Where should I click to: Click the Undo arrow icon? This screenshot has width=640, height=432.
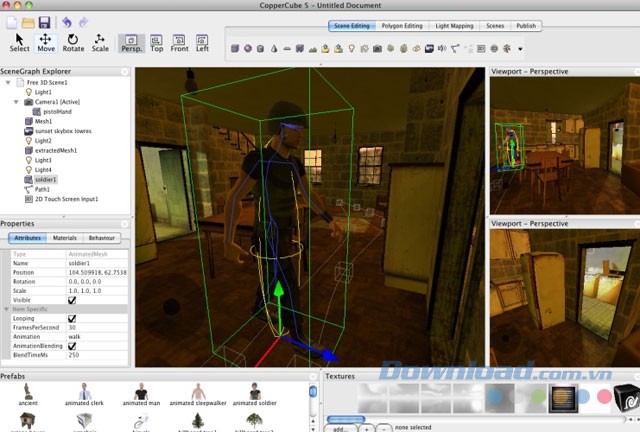(66, 22)
